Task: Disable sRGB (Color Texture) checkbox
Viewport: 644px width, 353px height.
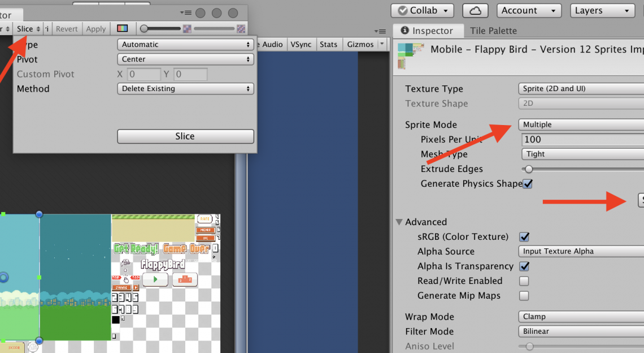Action: pos(524,237)
